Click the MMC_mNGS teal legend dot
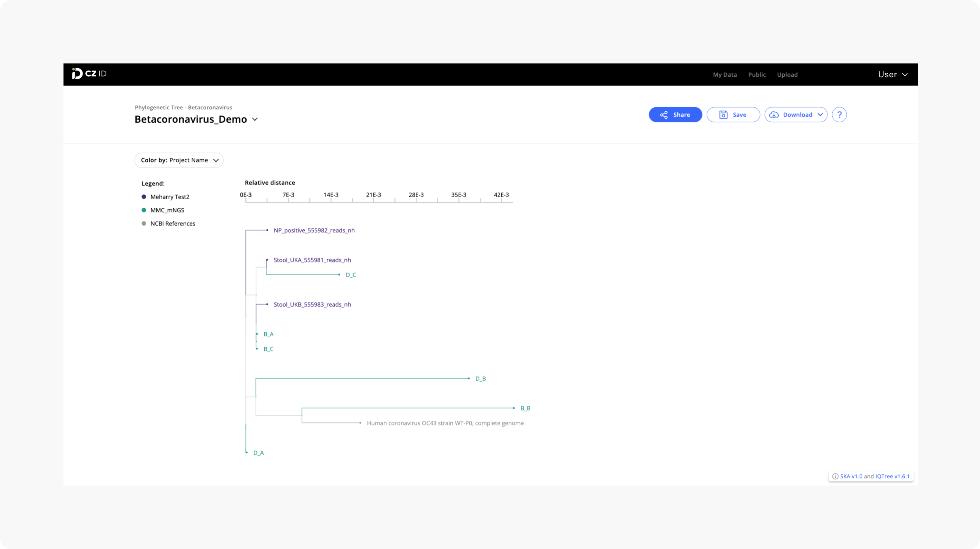Image resolution: width=980 pixels, height=549 pixels. click(x=144, y=210)
